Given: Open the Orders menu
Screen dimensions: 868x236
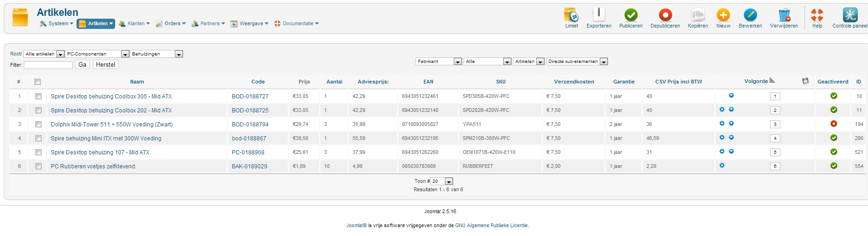Looking at the screenshot, I should coord(171,23).
